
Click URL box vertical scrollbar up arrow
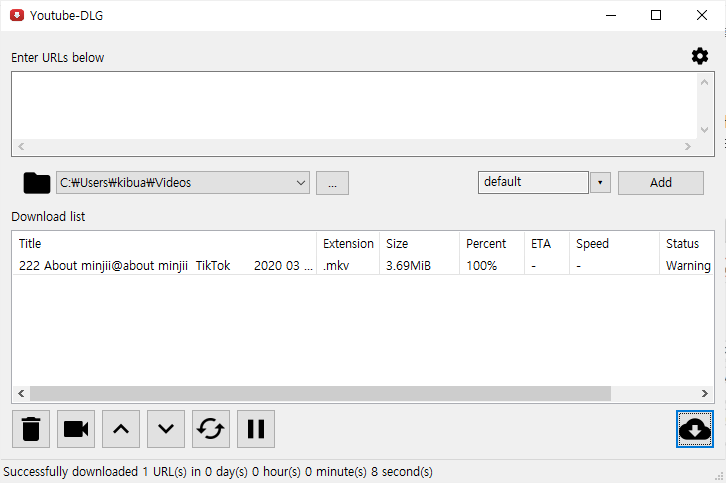click(x=704, y=82)
